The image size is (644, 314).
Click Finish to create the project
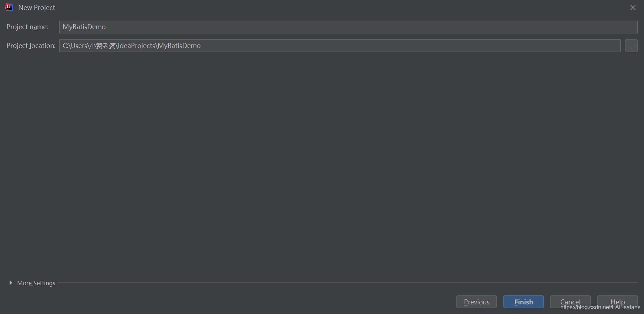click(x=523, y=302)
